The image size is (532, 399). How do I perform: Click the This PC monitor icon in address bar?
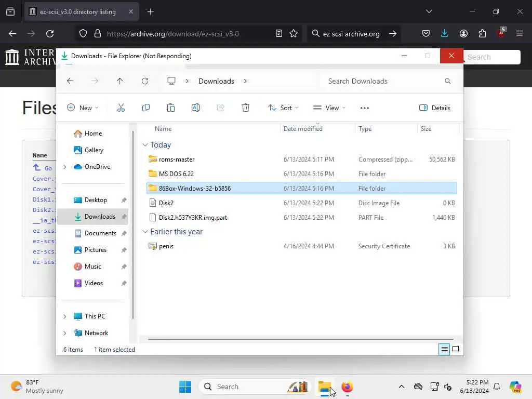171,81
